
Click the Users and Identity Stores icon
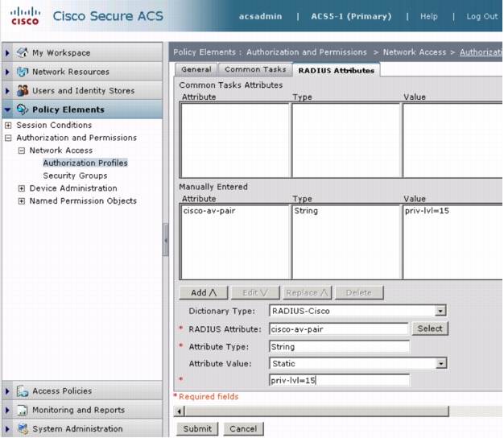pos(23,91)
